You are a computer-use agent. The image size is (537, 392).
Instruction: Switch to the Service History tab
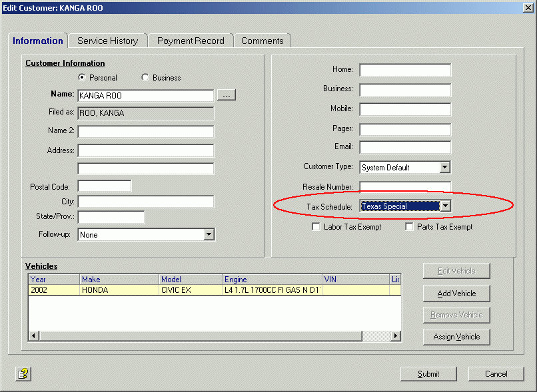click(x=107, y=41)
